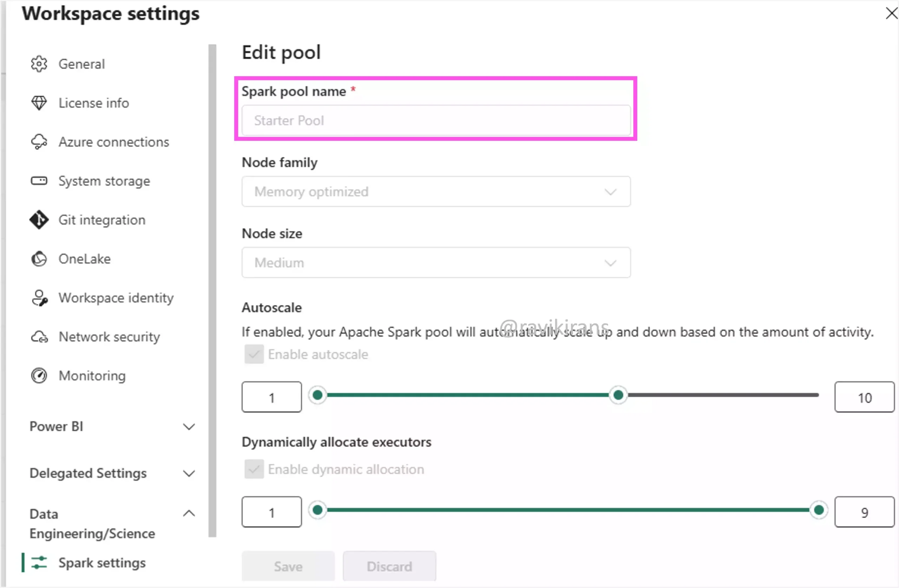Click the OneLake icon

click(39, 259)
